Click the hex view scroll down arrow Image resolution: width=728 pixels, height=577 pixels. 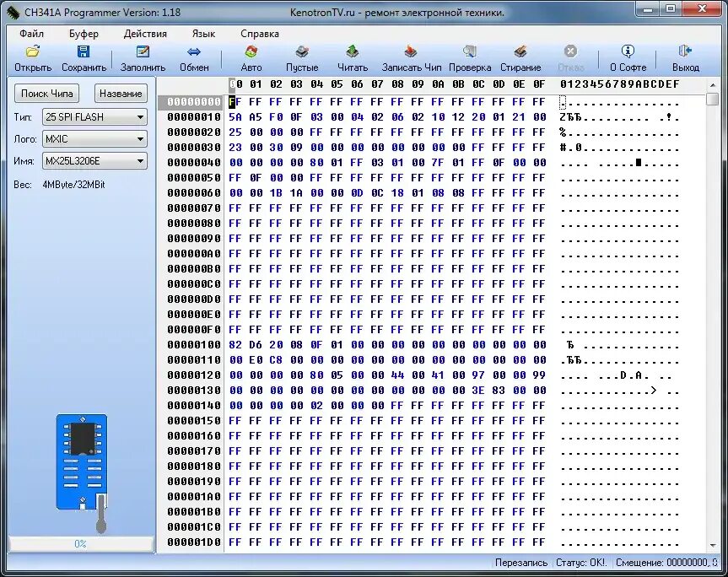point(712,546)
